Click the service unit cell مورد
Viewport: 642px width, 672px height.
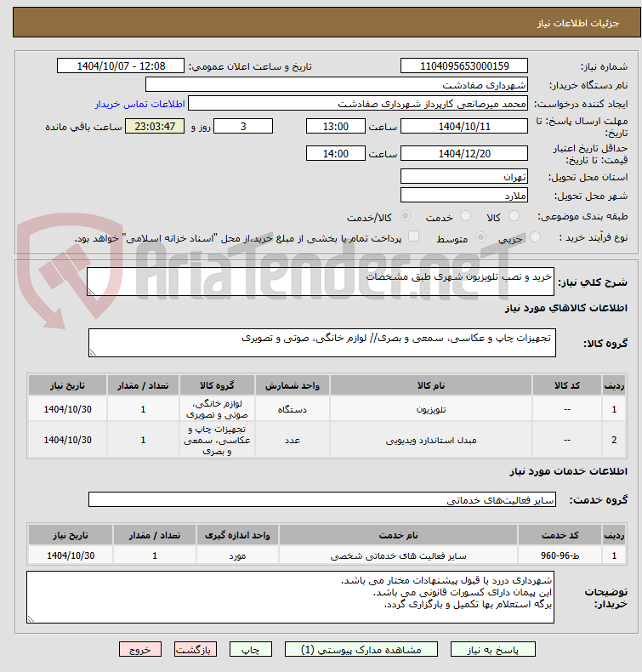pos(237,555)
